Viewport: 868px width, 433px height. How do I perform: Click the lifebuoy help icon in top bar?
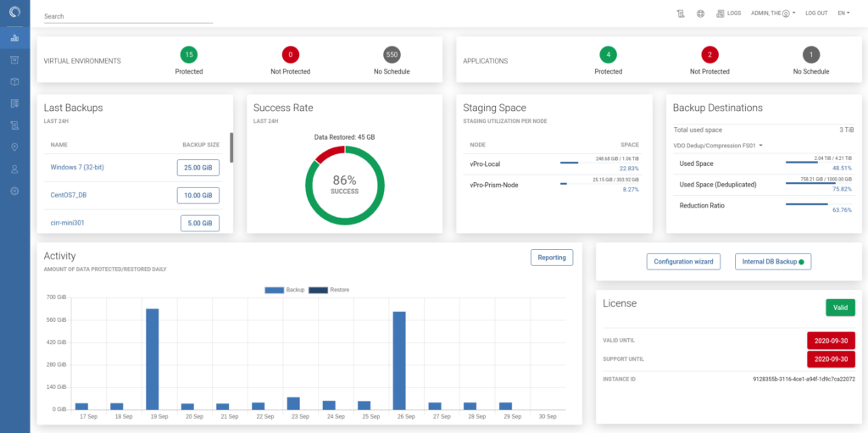pos(701,14)
